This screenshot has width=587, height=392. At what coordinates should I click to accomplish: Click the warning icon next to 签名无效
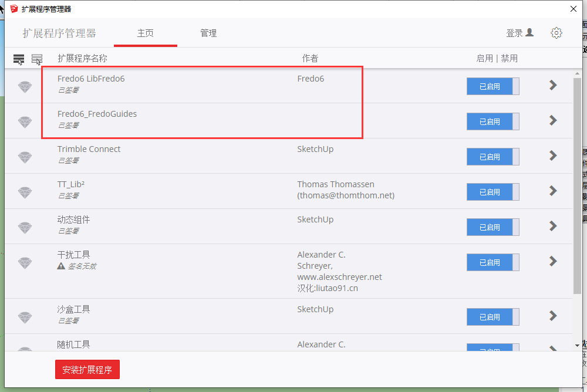pos(61,266)
